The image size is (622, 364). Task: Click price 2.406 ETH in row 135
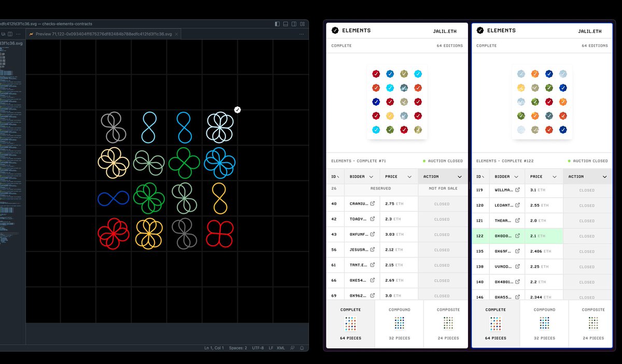[540, 251]
